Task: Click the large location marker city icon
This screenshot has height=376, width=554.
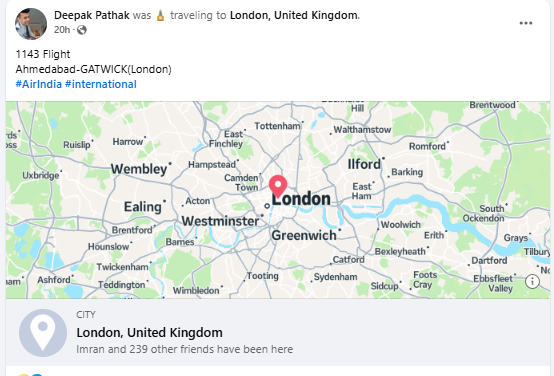Action: click(43, 333)
